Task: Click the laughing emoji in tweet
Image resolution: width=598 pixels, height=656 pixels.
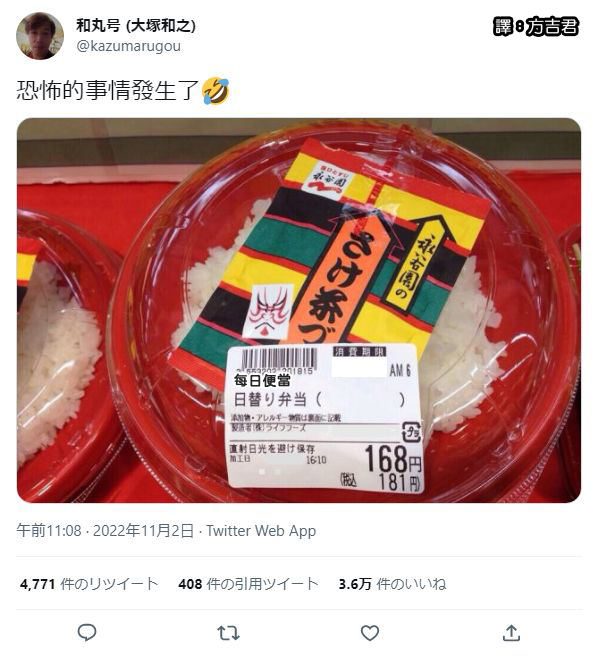Action: click(x=216, y=91)
